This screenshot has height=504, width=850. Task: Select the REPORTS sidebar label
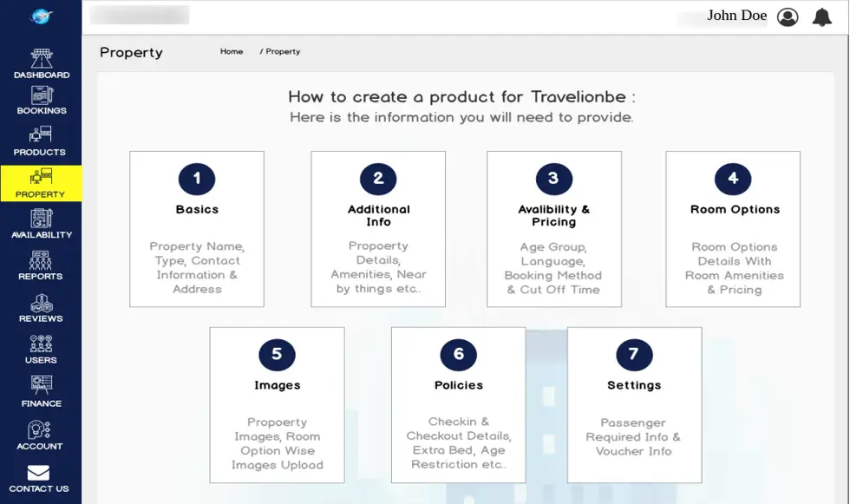(41, 277)
